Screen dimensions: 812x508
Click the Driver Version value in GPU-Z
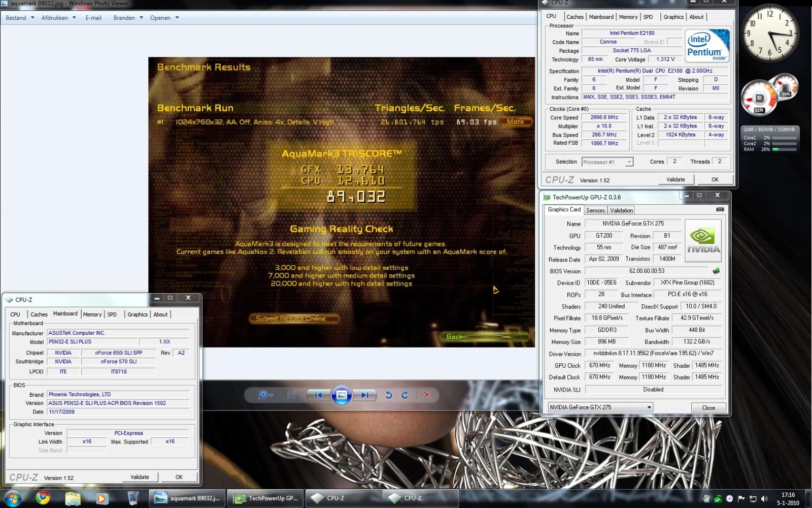coord(653,353)
